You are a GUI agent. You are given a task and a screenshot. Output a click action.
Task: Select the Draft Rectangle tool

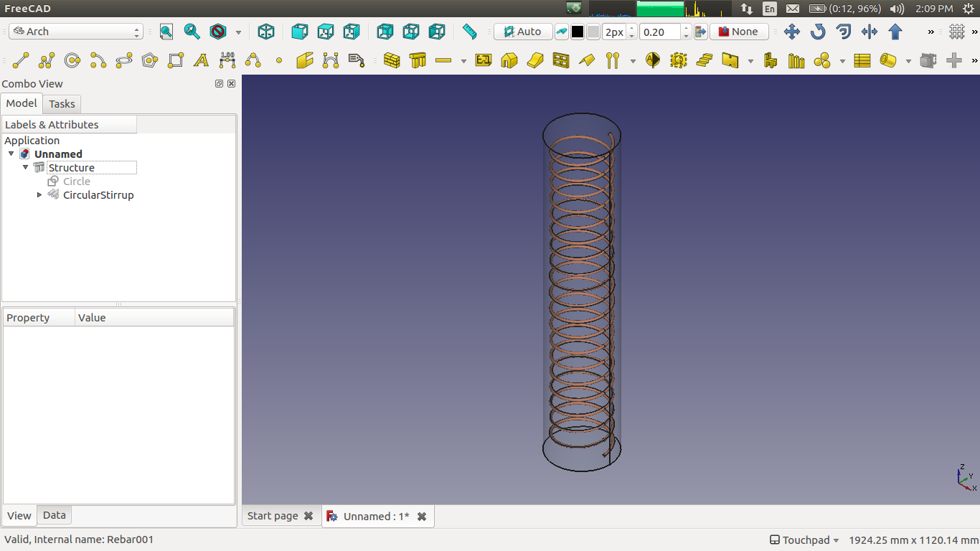click(x=176, y=60)
